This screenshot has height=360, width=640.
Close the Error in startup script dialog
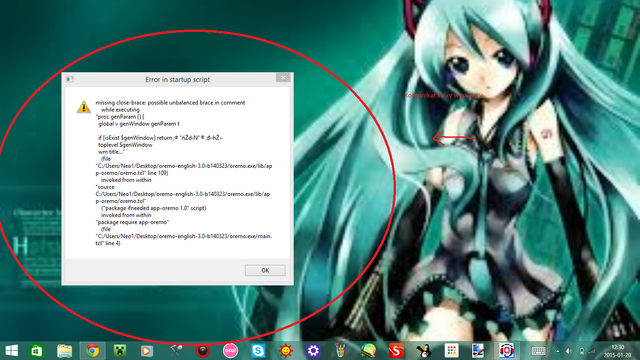point(283,78)
